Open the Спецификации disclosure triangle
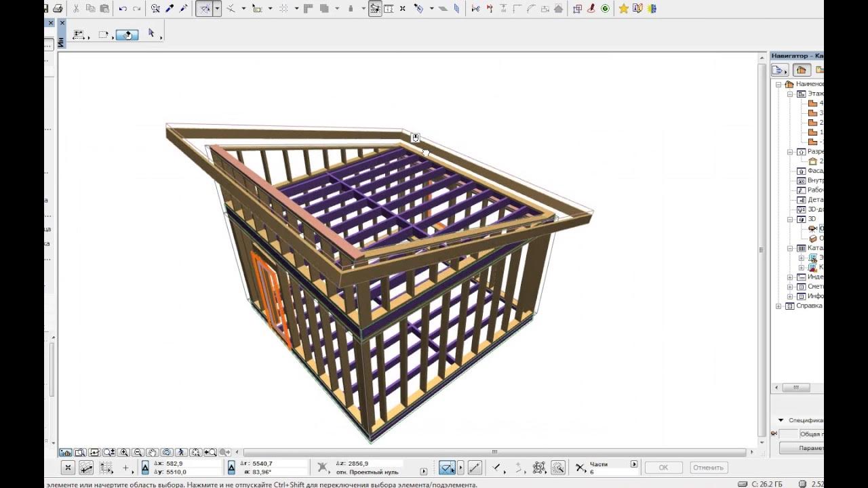Screen dimensions: 868x488 point(781,420)
